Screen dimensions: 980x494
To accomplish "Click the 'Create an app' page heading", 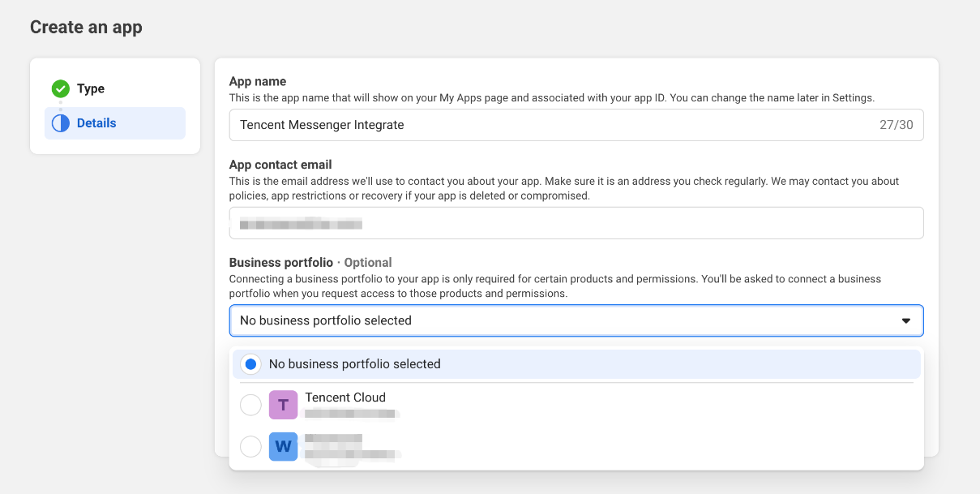I will (86, 28).
